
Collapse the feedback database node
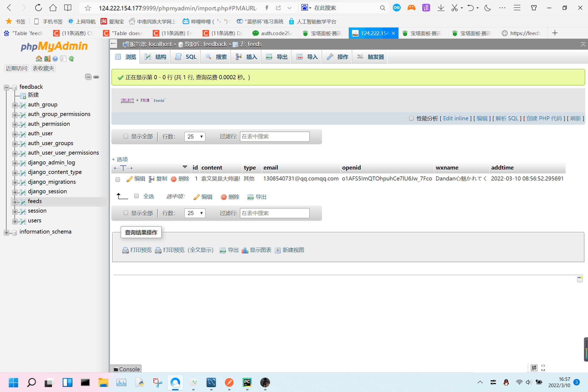pyautogui.click(x=6, y=87)
